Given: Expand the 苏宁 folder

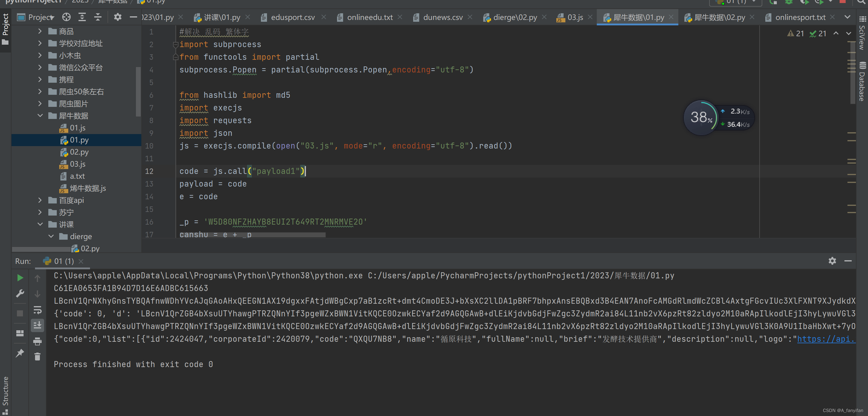Looking at the screenshot, I should point(40,212).
